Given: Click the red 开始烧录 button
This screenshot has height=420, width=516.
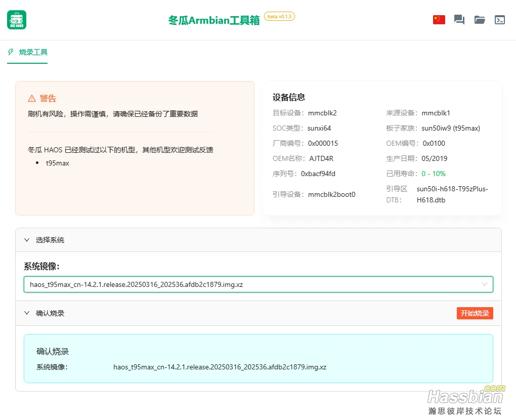Looking at the screenshot, I should [x=475, y=313].
